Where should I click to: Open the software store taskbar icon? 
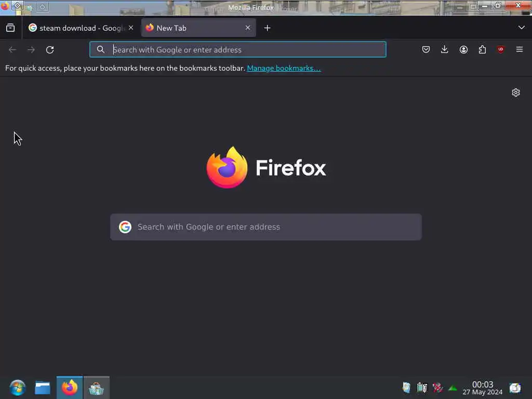click(x=96, y=388)
